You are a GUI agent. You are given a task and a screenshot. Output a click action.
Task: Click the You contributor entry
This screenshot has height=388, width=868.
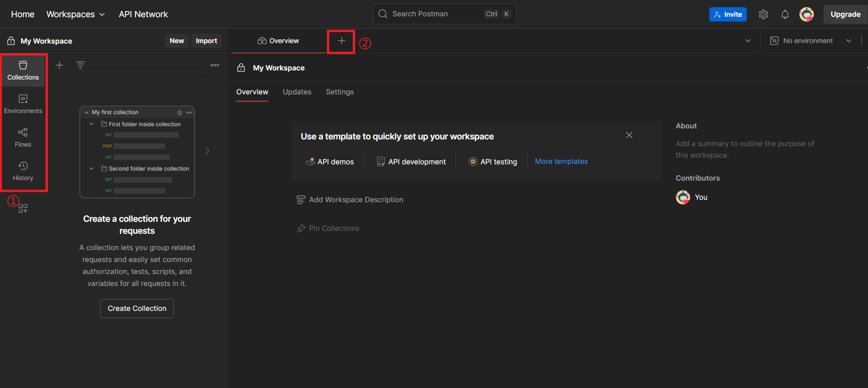(692, 197)
